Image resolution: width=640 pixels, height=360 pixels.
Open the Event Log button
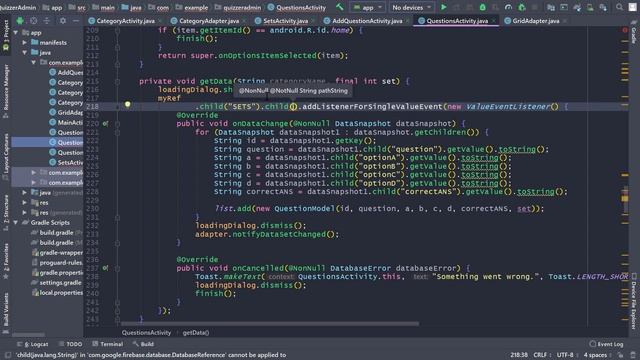[x=607, y=344]
